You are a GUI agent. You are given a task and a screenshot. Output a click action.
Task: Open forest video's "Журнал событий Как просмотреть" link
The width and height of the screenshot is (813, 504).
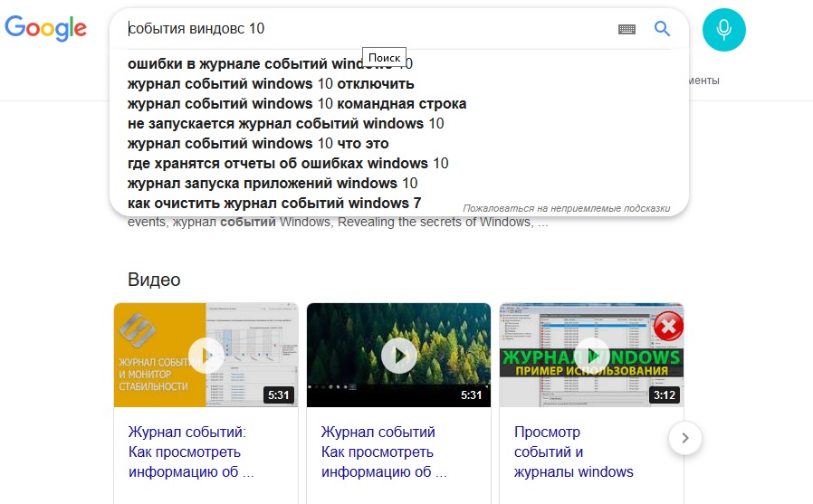(384, 452)
